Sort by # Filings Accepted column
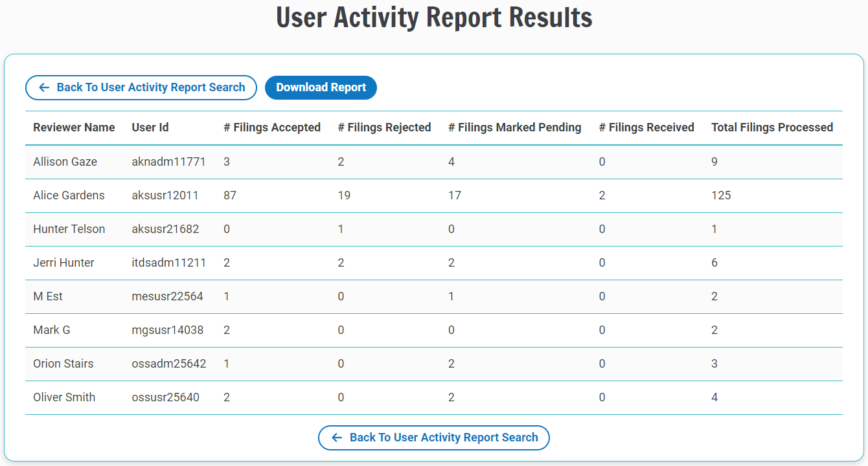This screenshot has width=868, height=466. click(x=272, y=128)
